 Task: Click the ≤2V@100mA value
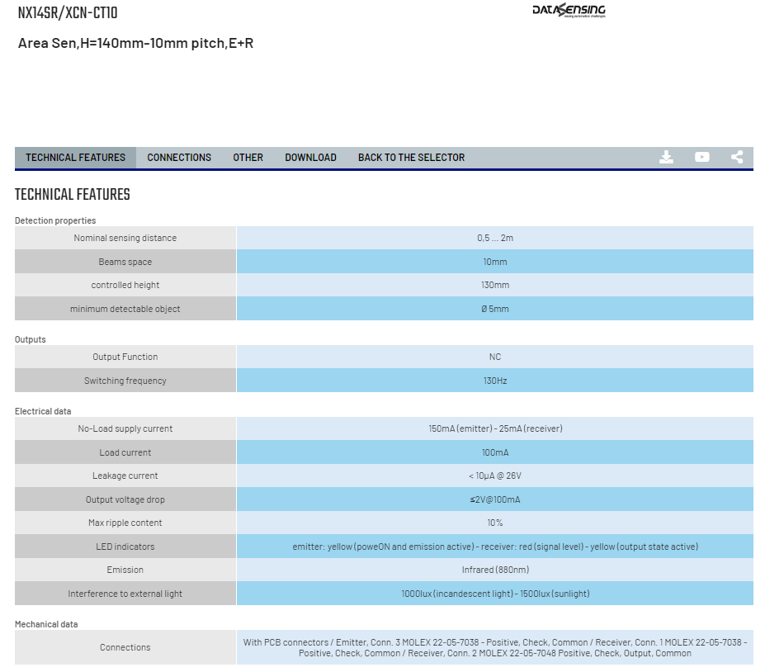pyautogui.click(x=495, y=500)
